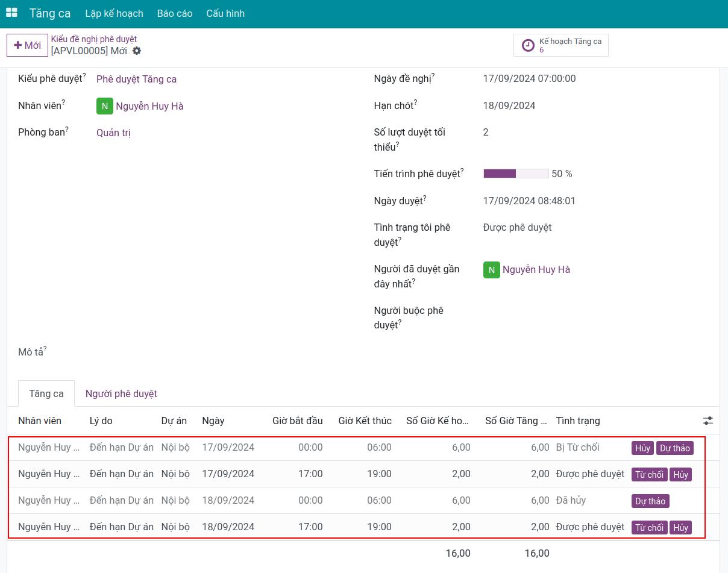Open optional columns settings icon in table
728x573 pixels.
click(x=708, y=421)
